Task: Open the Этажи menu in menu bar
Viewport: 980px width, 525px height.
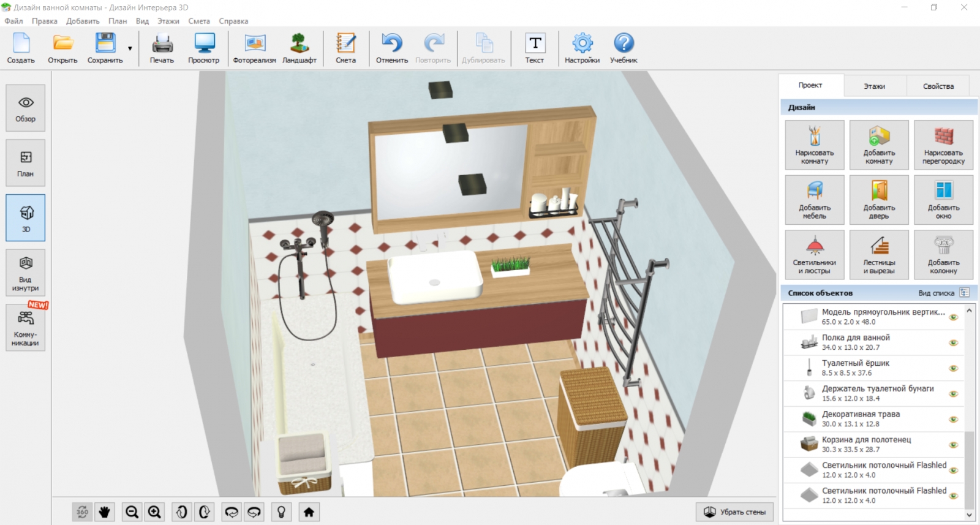Action: pos(168,21)
